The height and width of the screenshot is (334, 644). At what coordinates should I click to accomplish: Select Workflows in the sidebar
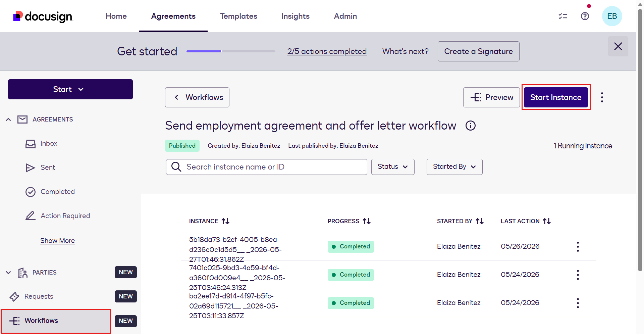(x=56, y=321)
